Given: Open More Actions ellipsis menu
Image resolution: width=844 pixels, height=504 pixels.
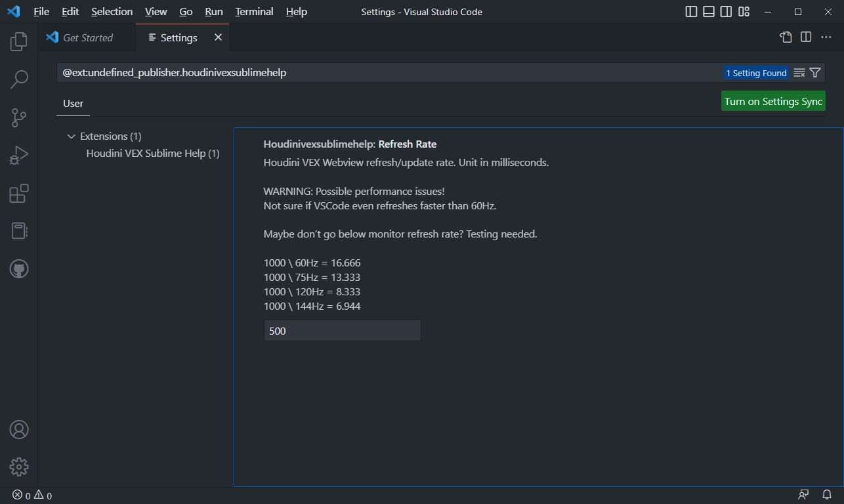Looking at the screenshot, I should click(x=826, y=37).
